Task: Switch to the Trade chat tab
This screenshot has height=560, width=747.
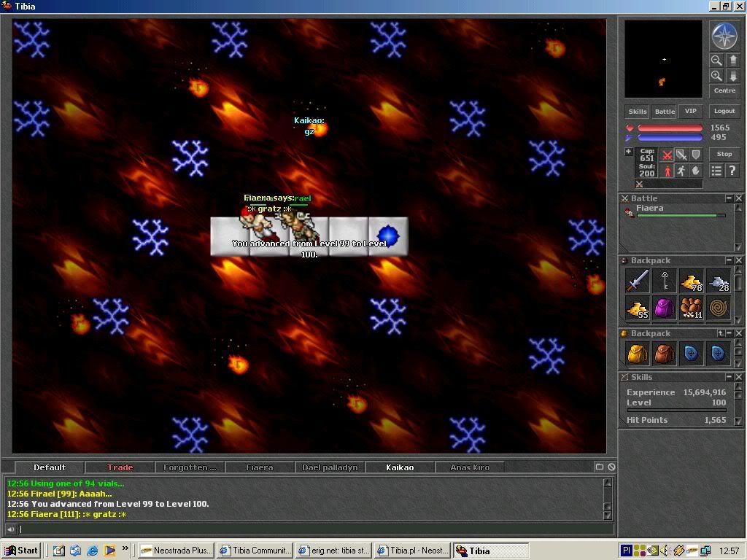Action: [120, 467]
